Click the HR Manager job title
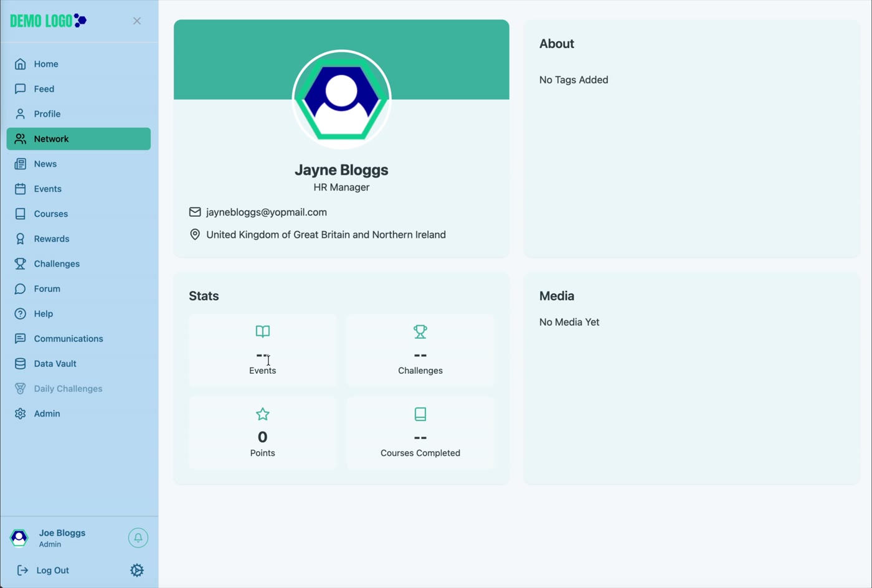Image resolution: width=872 pixels, height=588 pixels. (341, 187)
